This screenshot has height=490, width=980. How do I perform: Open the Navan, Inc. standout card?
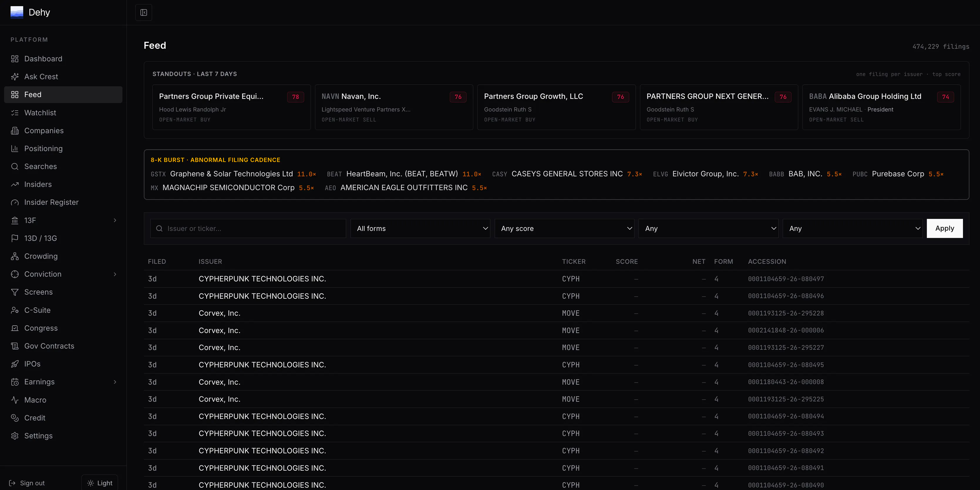[x=394, y=107]
